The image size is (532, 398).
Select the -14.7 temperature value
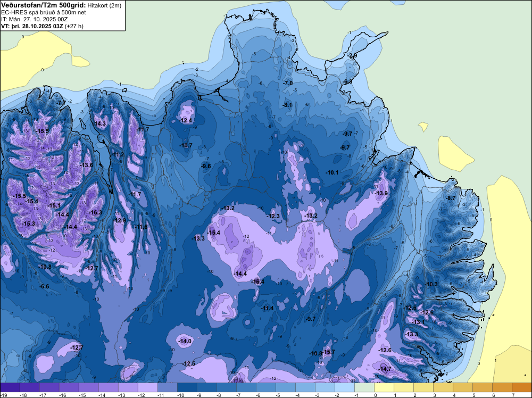coord(385,369)
